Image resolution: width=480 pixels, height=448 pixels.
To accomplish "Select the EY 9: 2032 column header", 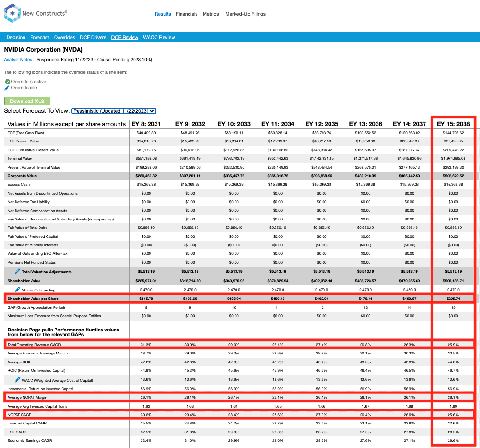I will point(190,124).
